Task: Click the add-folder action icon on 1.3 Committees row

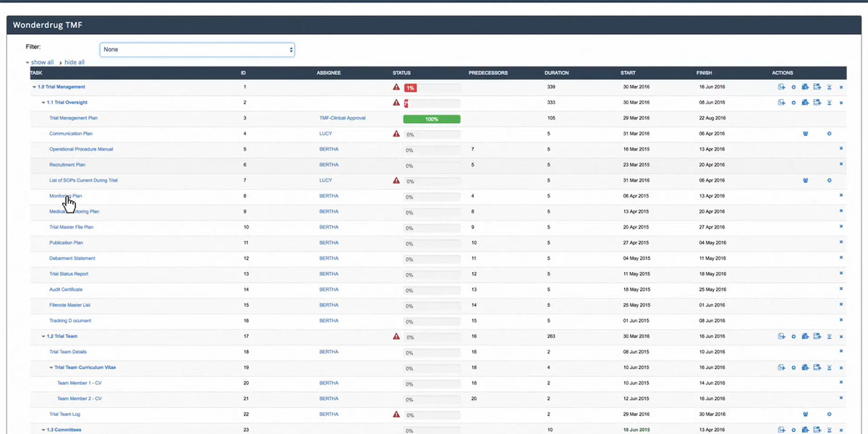Action: [x=805, y=429]
